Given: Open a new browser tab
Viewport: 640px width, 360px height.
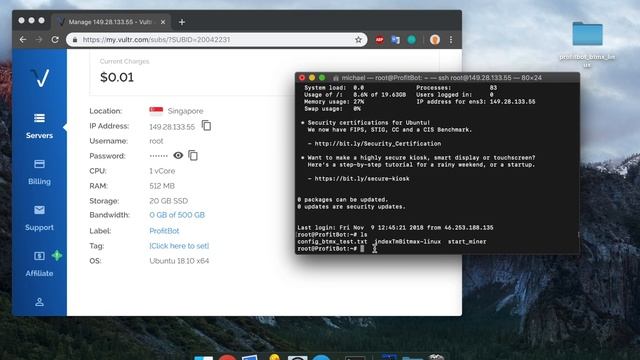Looking at the screenshot, I should 182,22.
